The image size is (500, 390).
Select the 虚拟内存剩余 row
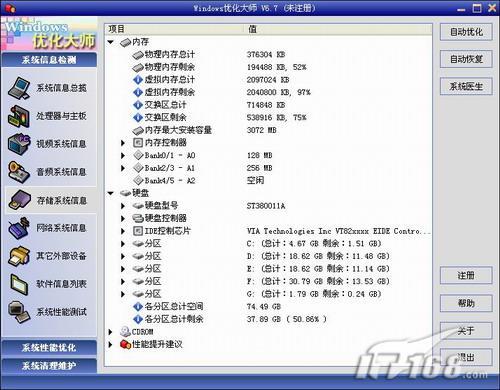[x=269, y=92]
